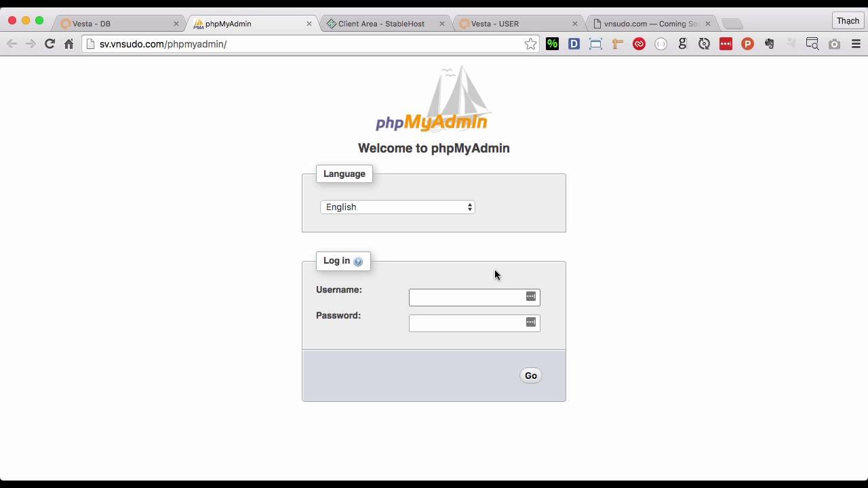868x488 pixels.
Task: Click the 'Username:' label
Action: tap(339, 289)
